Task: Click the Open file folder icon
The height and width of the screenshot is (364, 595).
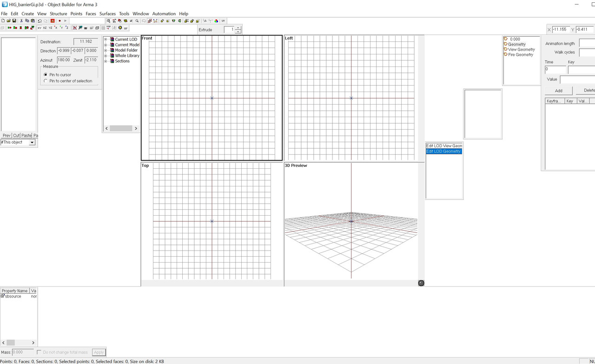Action: 8,20
